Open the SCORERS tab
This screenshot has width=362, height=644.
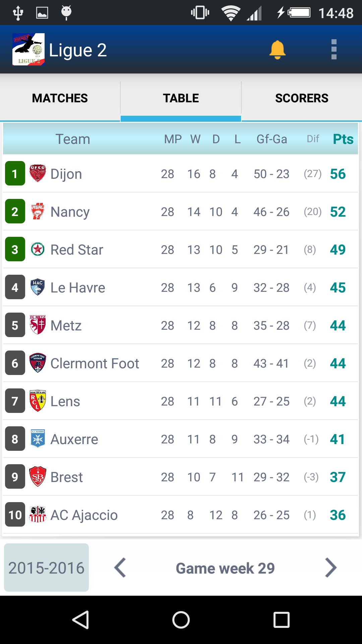(302, 98)
